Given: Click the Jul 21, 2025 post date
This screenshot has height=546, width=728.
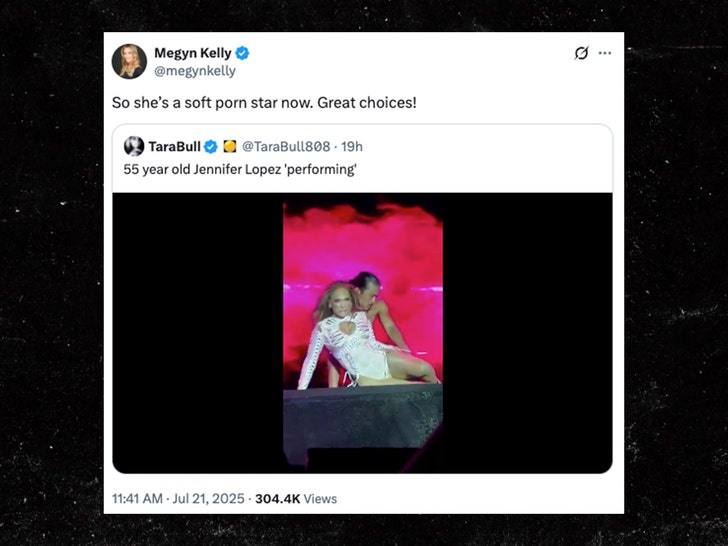Looking at the screenshot, I should [212, 498].
